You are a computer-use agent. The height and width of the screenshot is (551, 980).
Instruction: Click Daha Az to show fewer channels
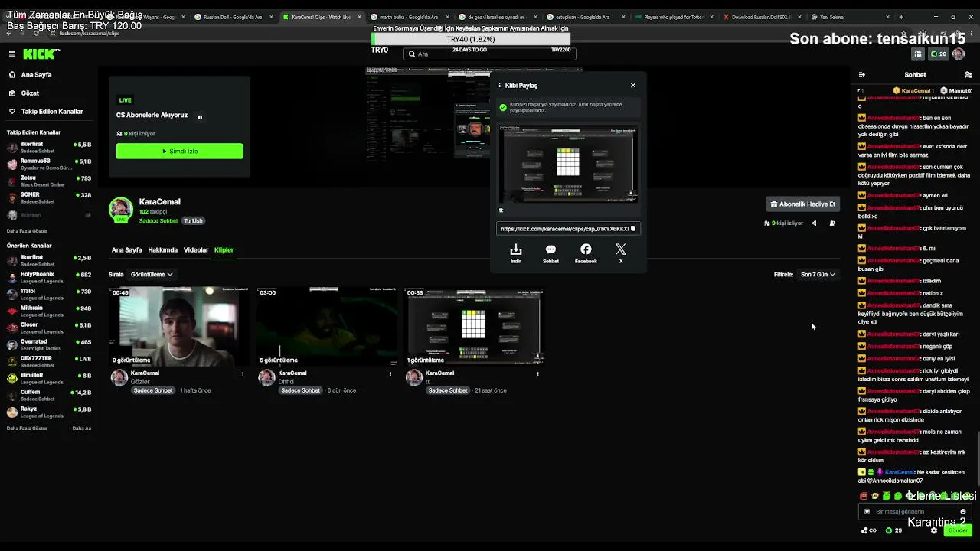82,428
